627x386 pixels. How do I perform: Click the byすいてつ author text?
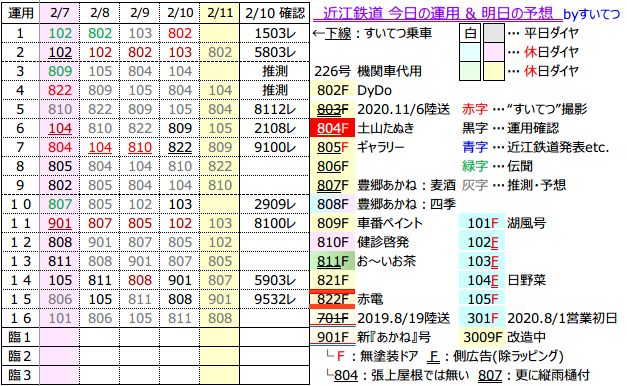(592, 14)
